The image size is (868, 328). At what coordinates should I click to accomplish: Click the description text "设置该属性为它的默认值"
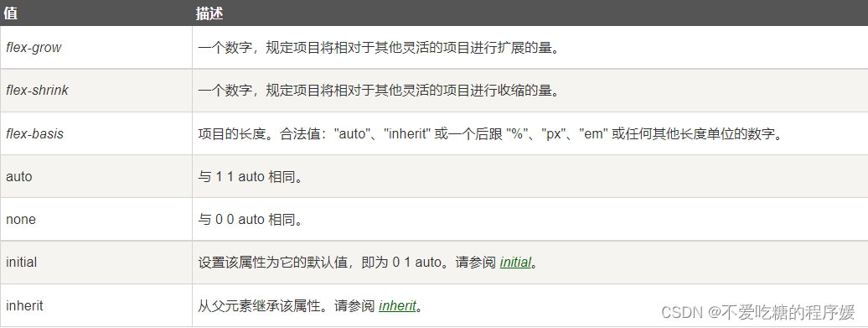point(272,263)
